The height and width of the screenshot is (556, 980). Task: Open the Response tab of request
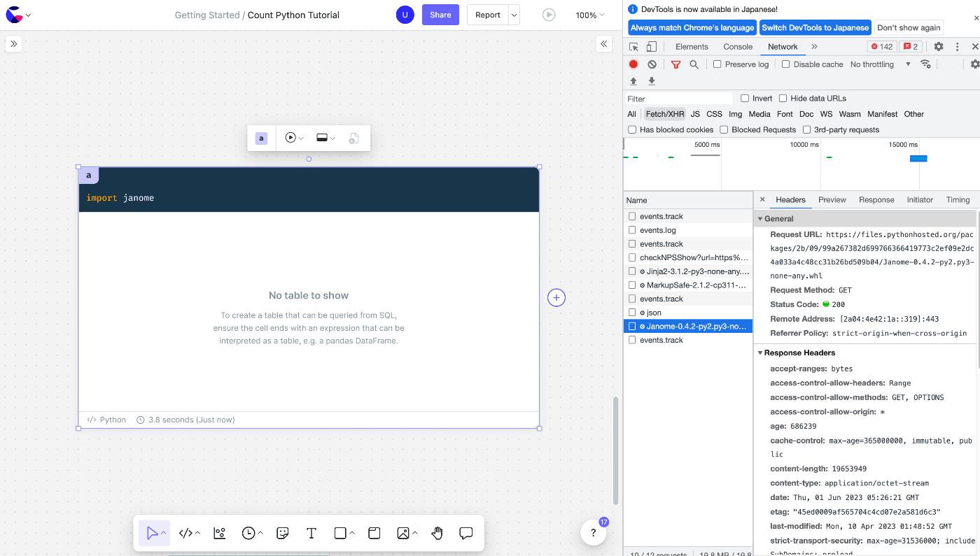coord(876,199)
